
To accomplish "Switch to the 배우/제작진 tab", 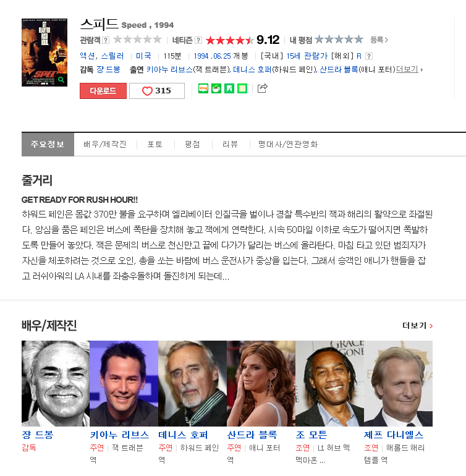I will pos(104,144).
